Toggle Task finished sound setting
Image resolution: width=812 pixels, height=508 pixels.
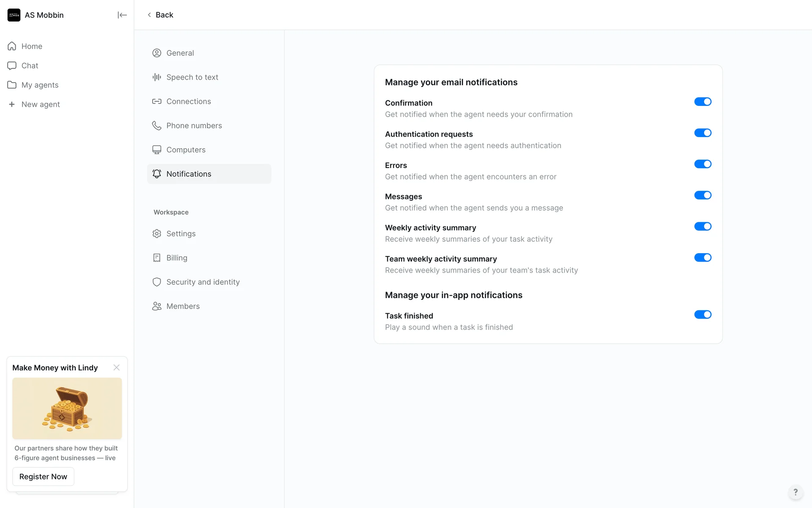pos(702,315)
